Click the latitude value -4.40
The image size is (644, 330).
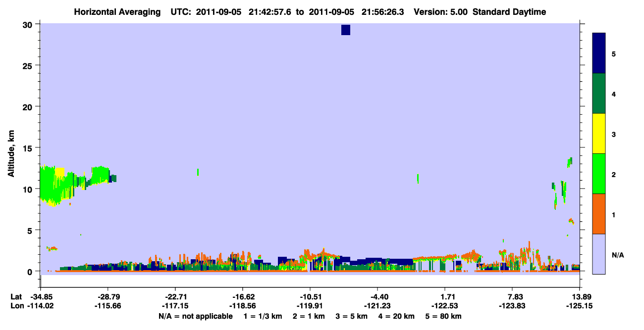point(377,297)
